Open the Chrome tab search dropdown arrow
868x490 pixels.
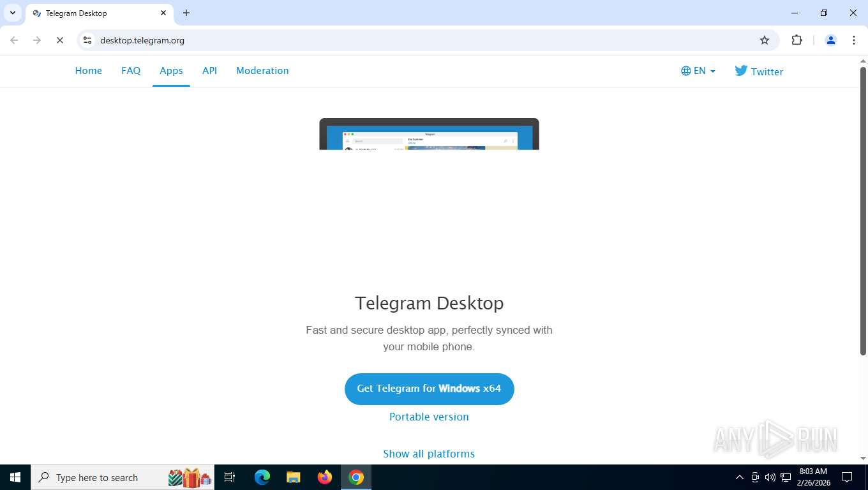click(x=12, y=13)
